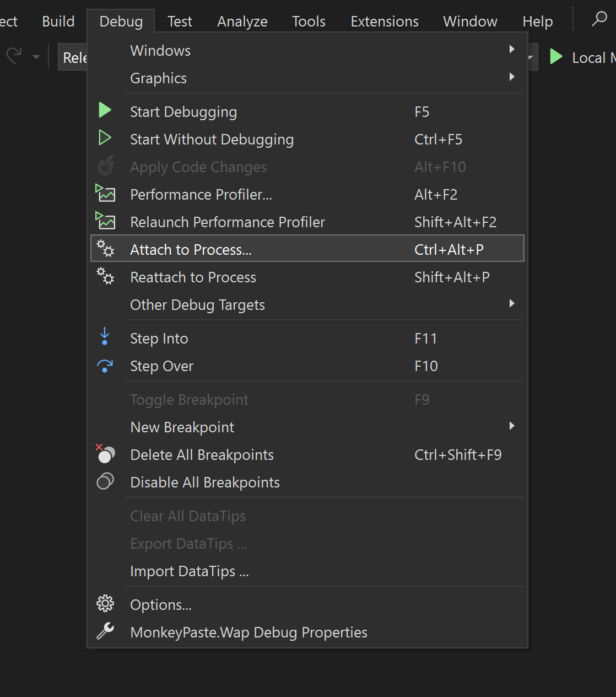Click the Reattach to Process gears icon

[x=105, y=276]
